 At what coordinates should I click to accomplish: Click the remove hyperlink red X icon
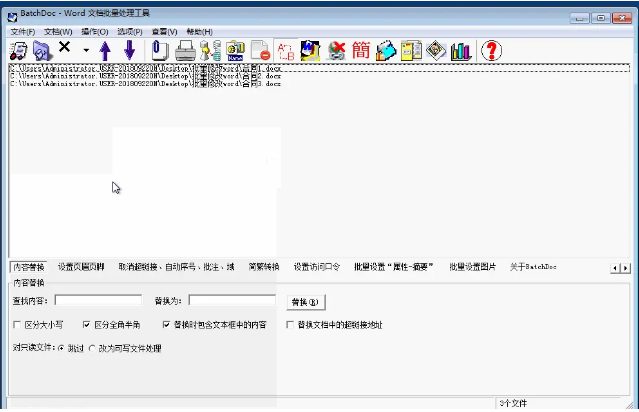pos(337,51)
